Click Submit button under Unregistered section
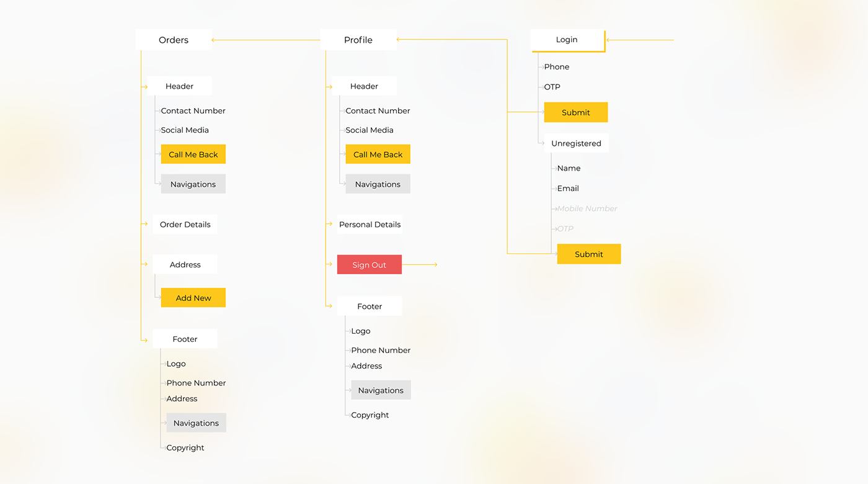Image resolution: width=868 pixels, height=484 pixels. [x=588, y=254]
